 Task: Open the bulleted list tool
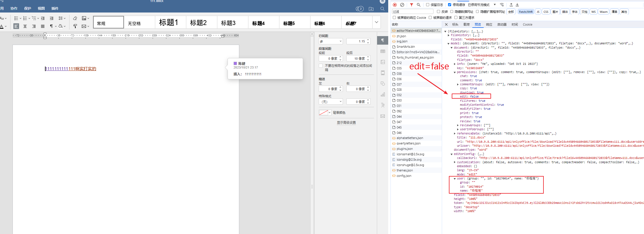pyautogui.click(x=16, y=18)
